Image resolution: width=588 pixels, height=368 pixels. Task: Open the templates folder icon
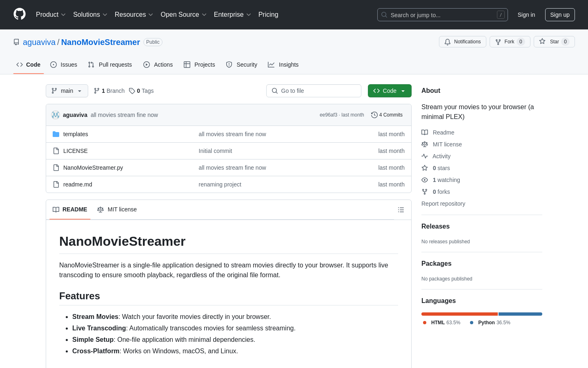click(56, 134)
